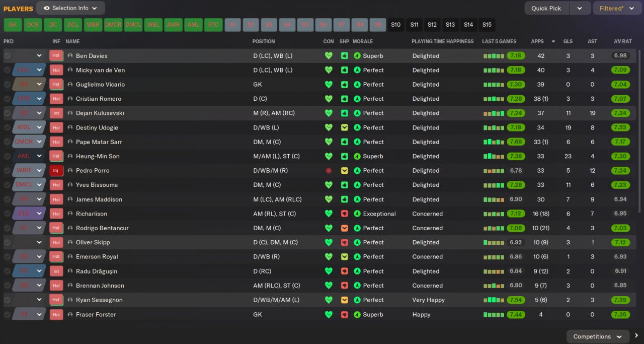Click person icon beside Micky van de Ven

click(x=70, y=70)
